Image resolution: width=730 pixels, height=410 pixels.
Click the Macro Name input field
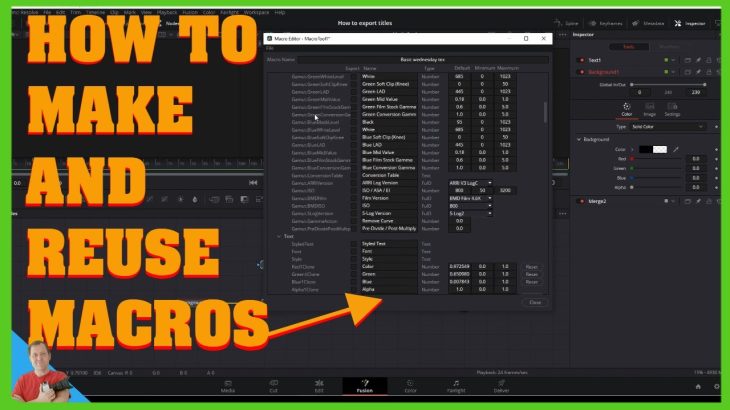click(x=422, y=60)
